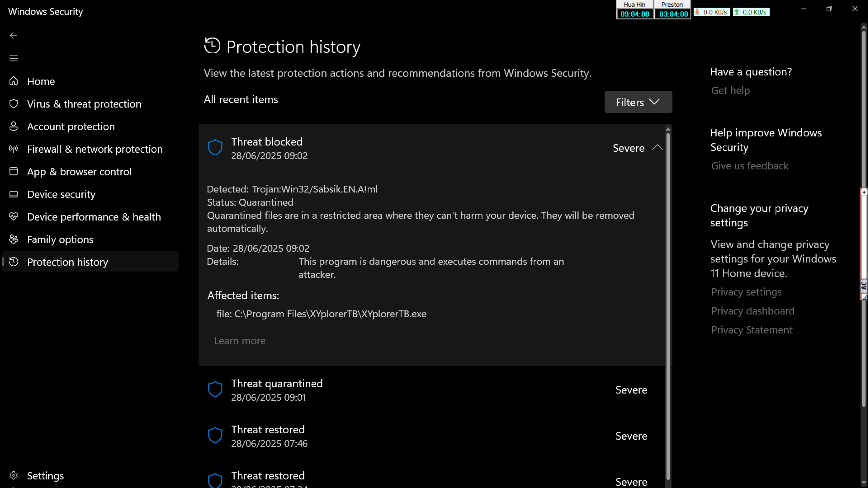Screen dimensions: 868x488
Task: Open Settings via the gear icon
Action: click(13, 475)
